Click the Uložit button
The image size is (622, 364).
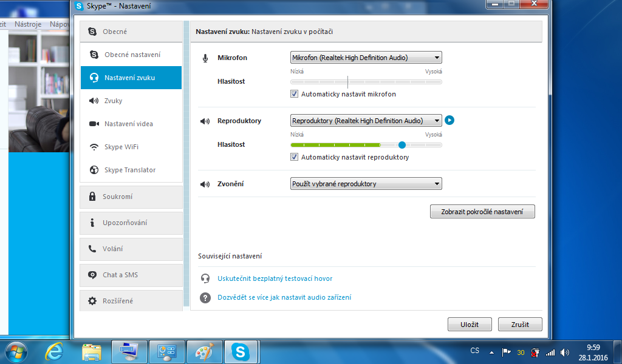470,325
